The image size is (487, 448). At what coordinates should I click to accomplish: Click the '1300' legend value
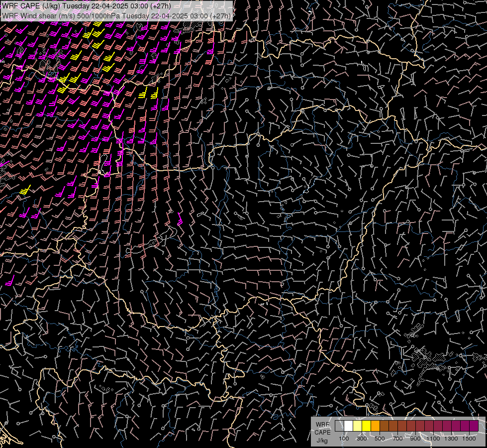coord(451,439)
